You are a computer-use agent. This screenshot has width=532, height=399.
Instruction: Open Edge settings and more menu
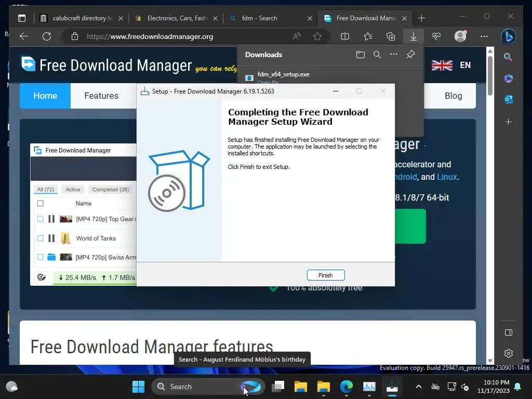pyautogui.click(x=484, y=36)
